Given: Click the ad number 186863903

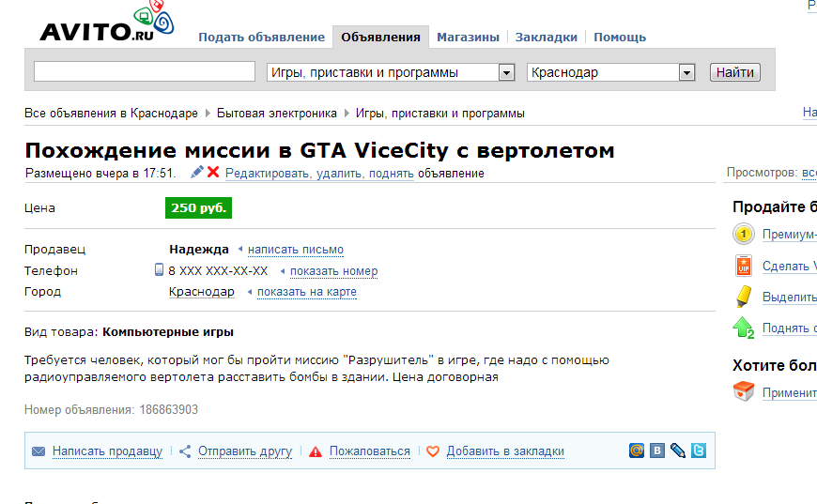Looking at the screenshot, I should pos(169,410).
